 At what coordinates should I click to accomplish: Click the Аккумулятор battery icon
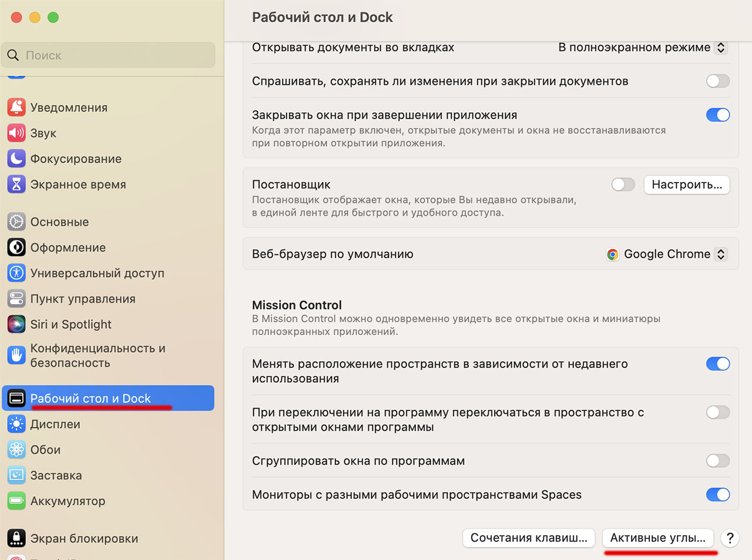(16, 501)
